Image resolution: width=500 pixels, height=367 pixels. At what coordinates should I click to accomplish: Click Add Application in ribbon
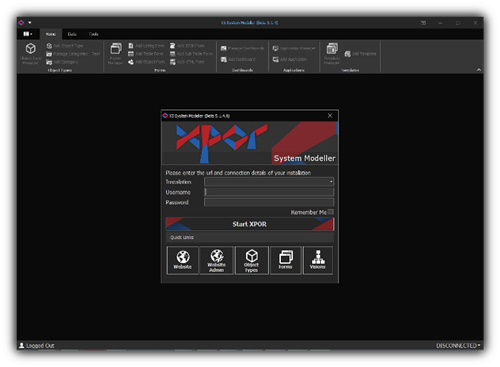[290, 59]
